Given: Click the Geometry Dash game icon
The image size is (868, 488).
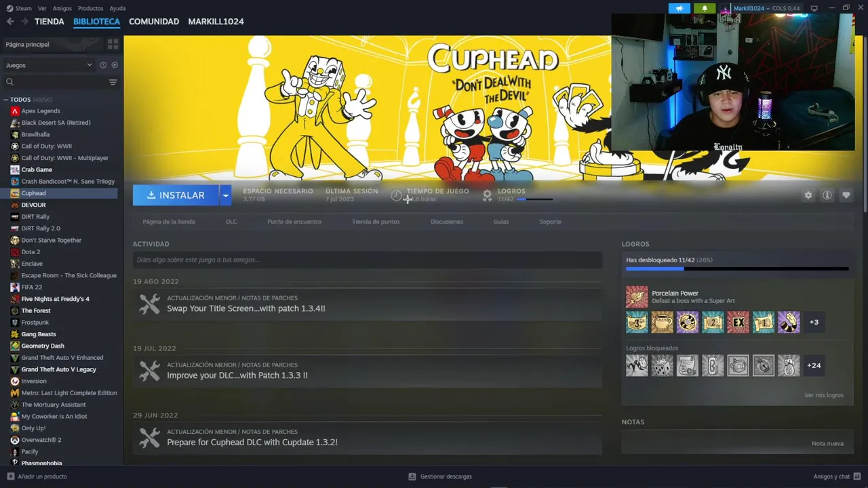Looking at the screenshot, I should 15,346.
